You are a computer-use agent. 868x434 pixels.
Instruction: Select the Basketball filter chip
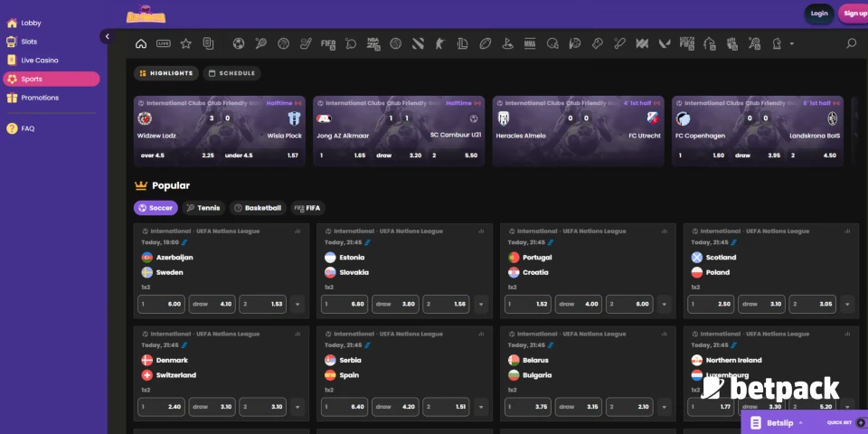click(x=258, y=208)
